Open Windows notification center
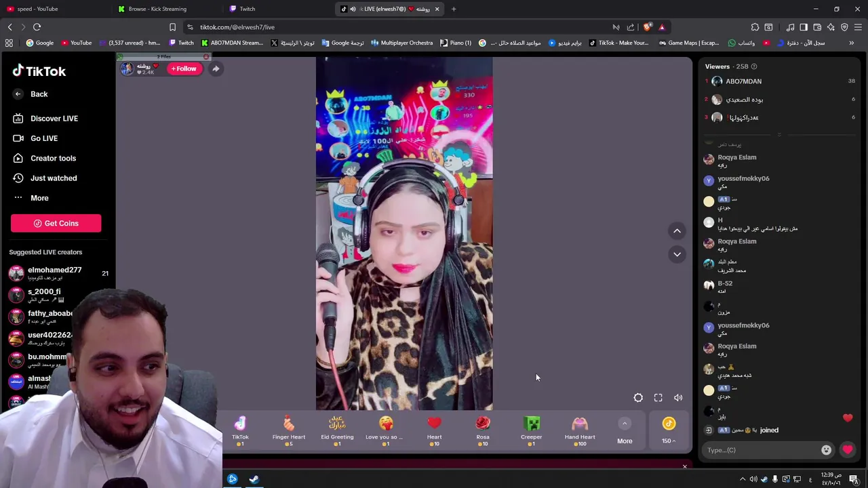The image size is (868, 488). pos(854,479)
